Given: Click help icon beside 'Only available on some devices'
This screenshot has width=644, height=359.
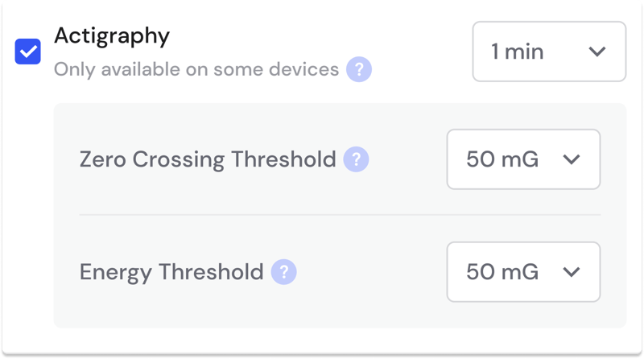Looking at the screenshot, I should (358, 69).
